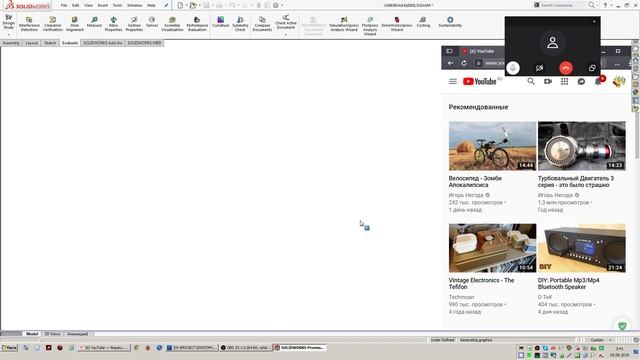
Task: Open the Window menu
Action: tap(134, 5)
